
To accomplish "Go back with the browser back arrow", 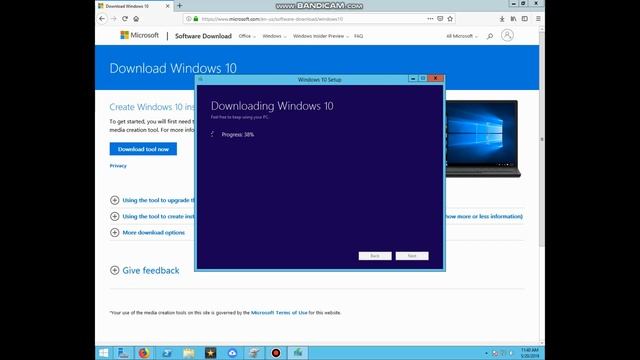I will pos(102,19).
